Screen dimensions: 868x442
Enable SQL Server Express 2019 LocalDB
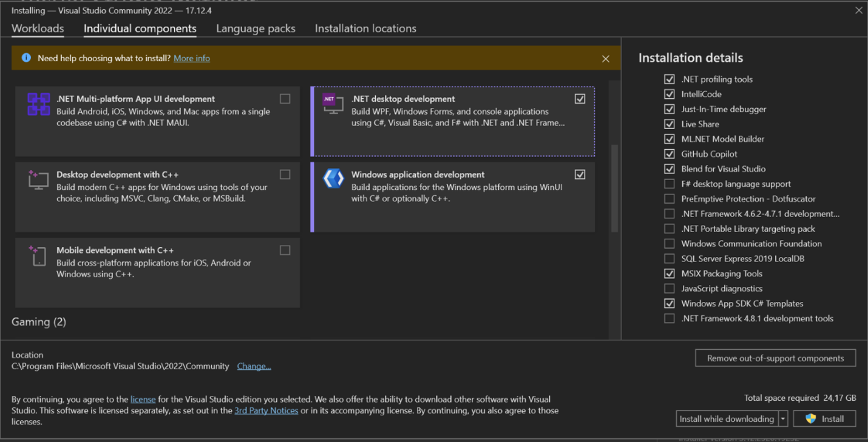click(669, 258)
